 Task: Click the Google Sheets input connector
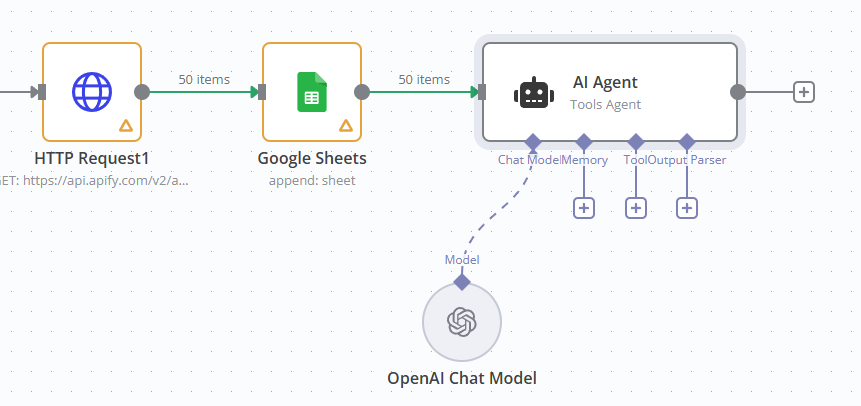tap(262, 92)
